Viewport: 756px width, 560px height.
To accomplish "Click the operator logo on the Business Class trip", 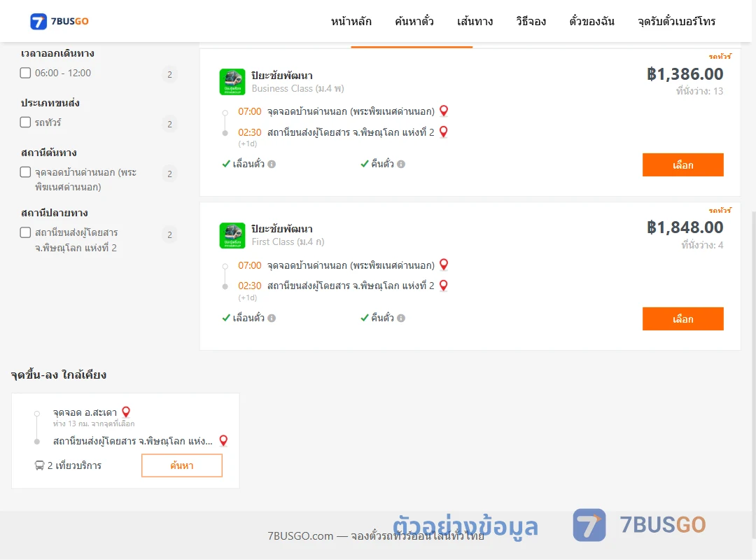I will (x=232, y=81).
